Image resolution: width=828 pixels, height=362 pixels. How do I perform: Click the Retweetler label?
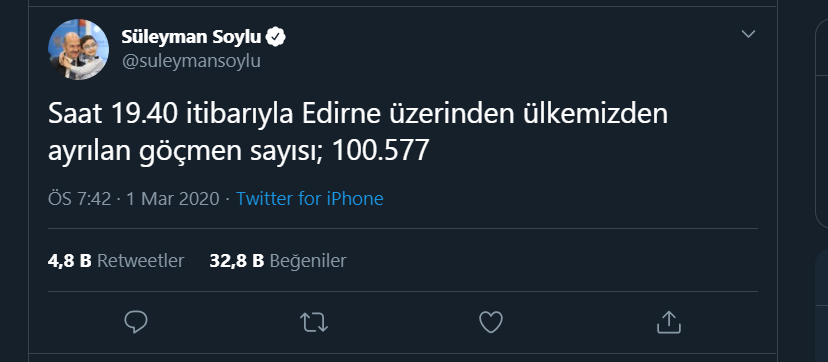click(x=140, y=261)
